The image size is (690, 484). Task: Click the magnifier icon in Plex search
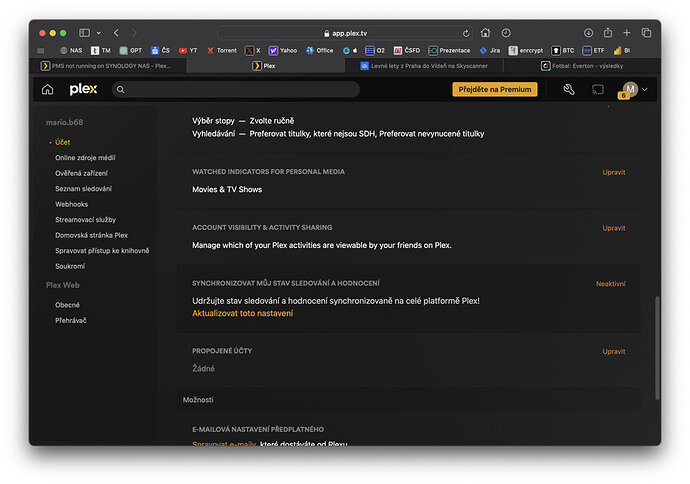120,89
